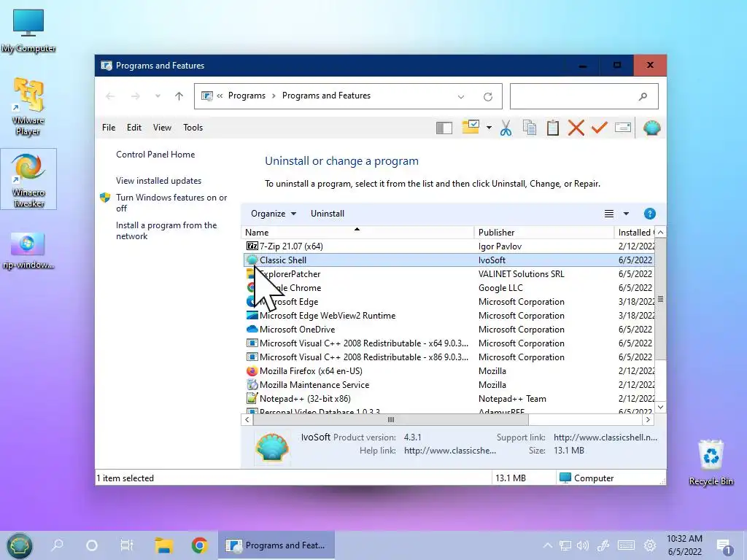The image size is (747, 560).
Task: Open Google Chrome from the taskbar
Action: pyautogui.click(x=200, y=545)
